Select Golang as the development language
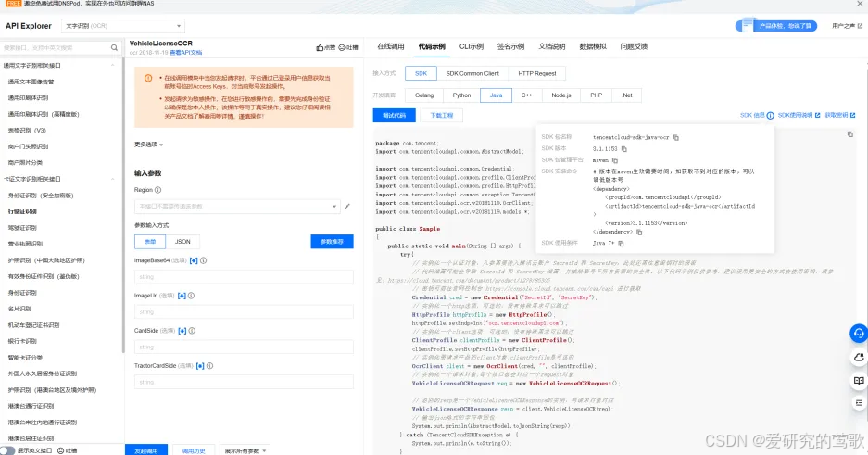The height and width of the screenshot is (455, 868). click(x=424, y=95)
